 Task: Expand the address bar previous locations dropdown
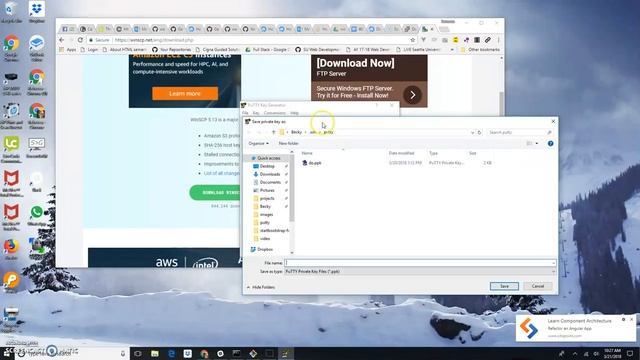click(472, 132)
